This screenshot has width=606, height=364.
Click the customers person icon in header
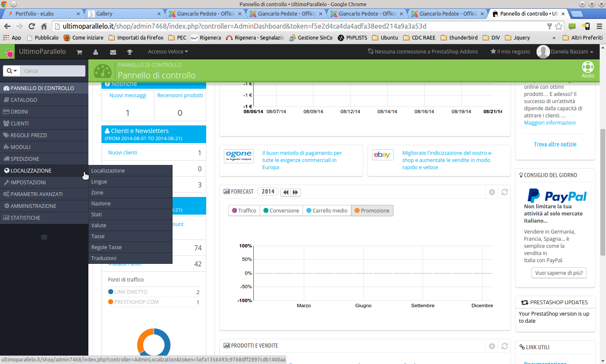[96, 52]
